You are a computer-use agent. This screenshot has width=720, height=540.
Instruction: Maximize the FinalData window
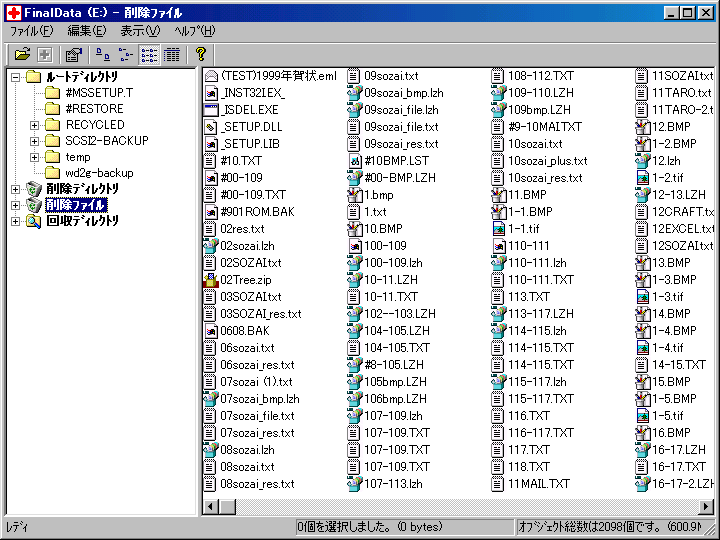(x=687, y=13)
